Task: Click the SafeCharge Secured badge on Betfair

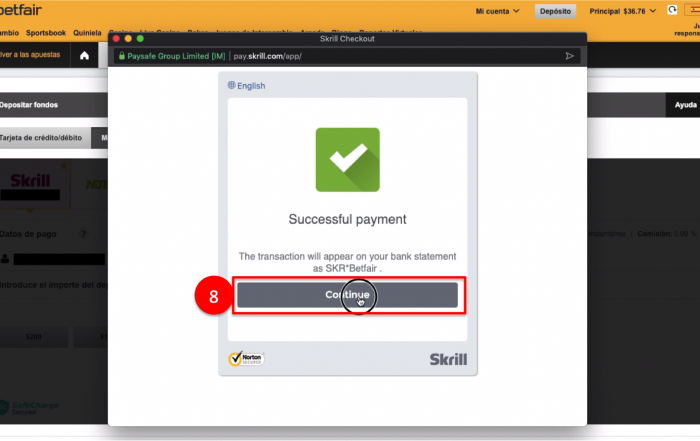Action: 29,408
